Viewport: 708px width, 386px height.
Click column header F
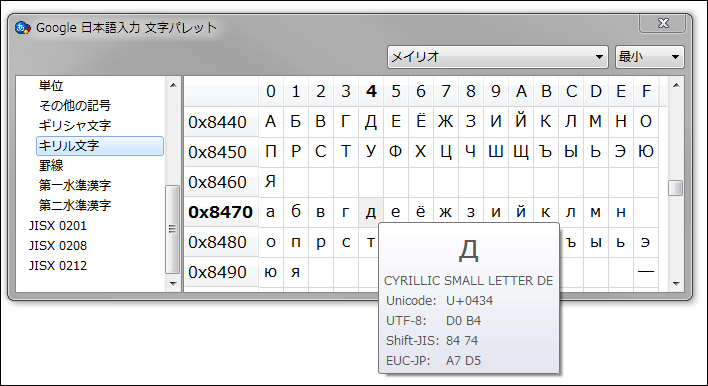coord(646,92)
